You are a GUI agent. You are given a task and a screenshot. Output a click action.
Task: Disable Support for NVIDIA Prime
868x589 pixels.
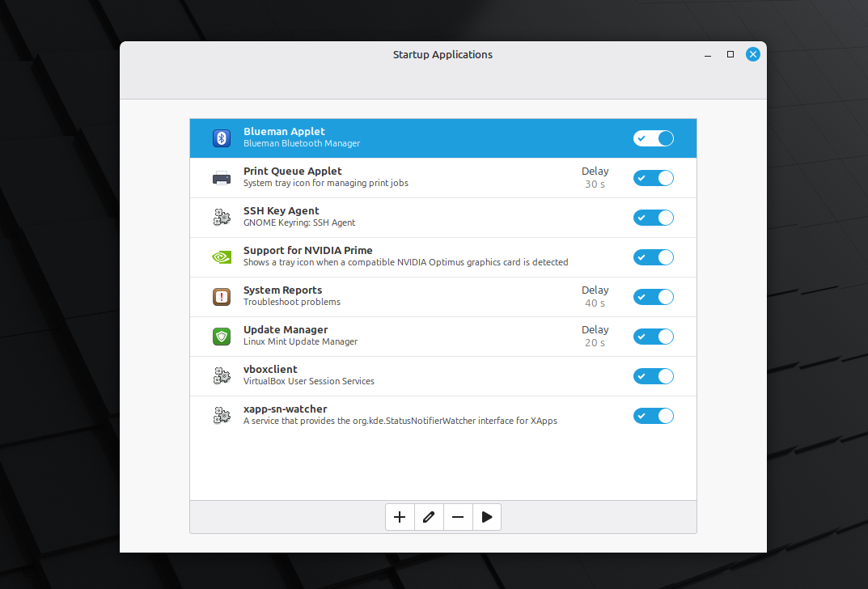click(x=653, y=256)
